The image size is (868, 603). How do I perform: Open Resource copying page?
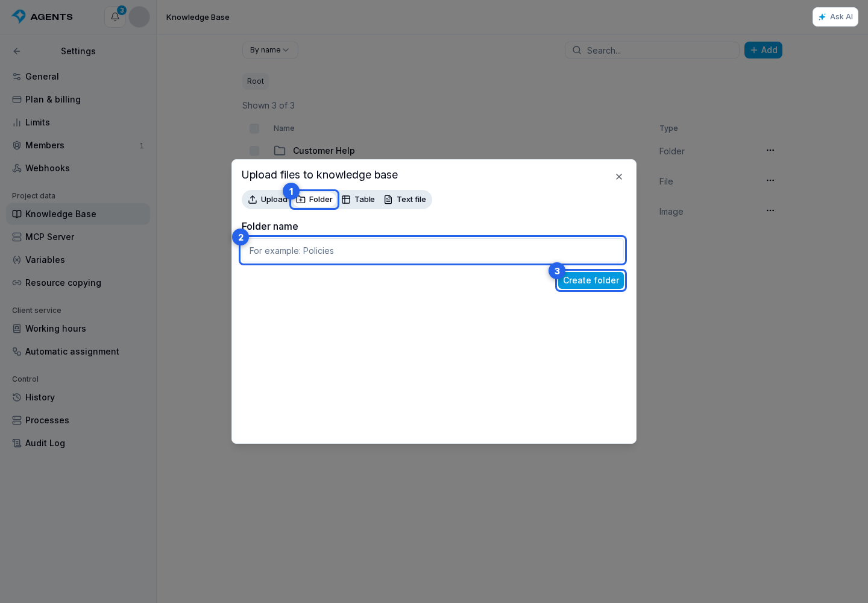click(78, 283)
